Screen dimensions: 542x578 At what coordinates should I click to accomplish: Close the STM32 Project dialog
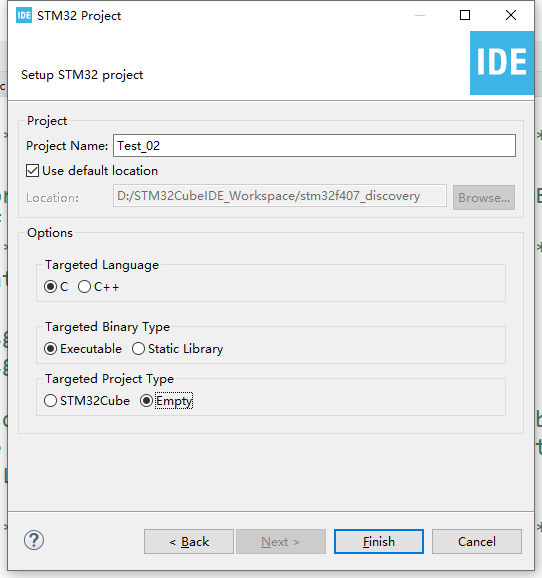(511, 15)
